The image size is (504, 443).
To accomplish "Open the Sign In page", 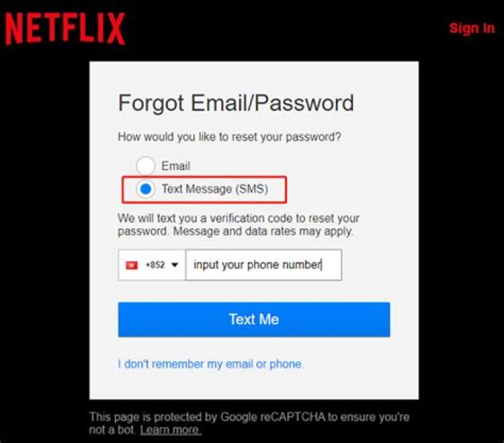I will click(x=471, y=28).
